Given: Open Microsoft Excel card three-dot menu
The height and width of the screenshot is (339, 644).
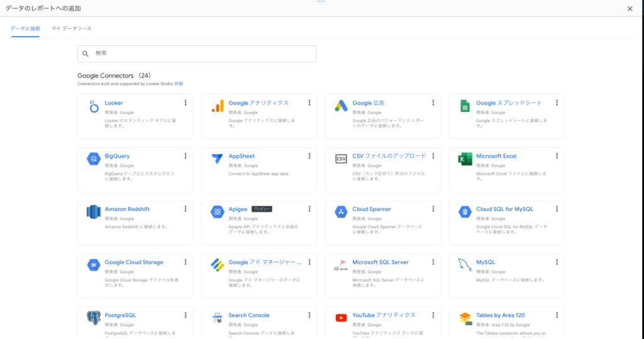Looking at the screenshot, I should coord(557,156).
